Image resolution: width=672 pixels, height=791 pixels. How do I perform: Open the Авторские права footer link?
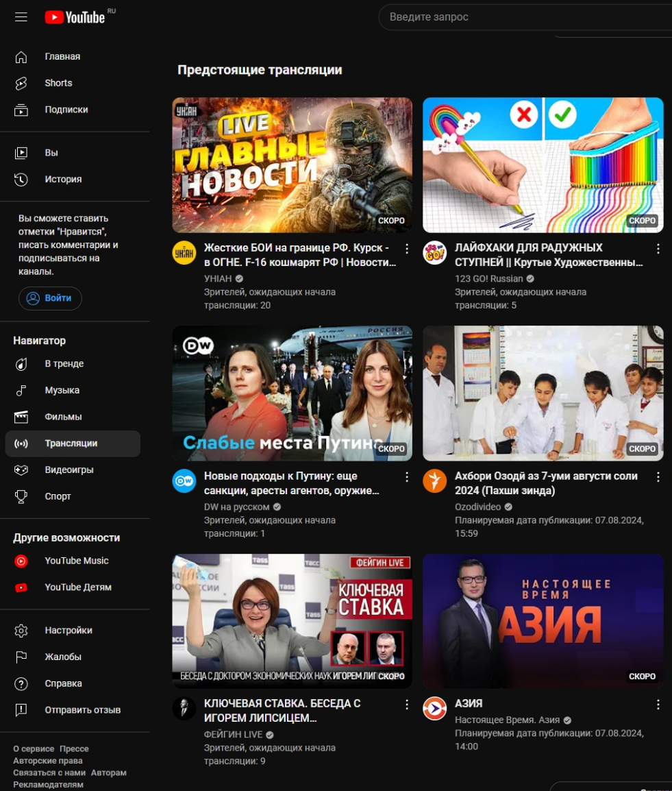pos(48,761)
